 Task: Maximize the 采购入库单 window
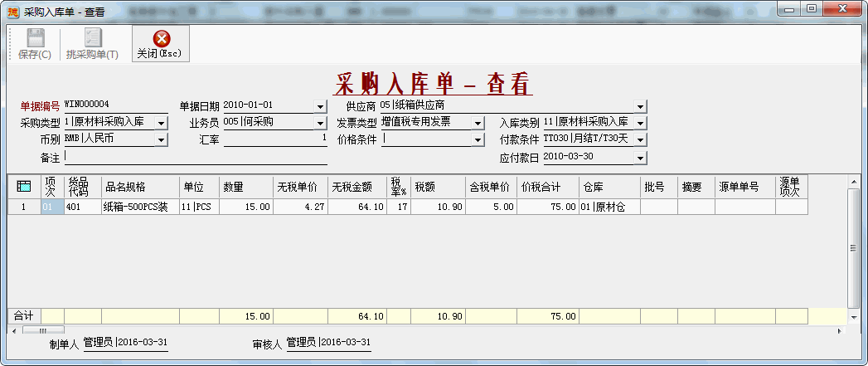point(811,9)
